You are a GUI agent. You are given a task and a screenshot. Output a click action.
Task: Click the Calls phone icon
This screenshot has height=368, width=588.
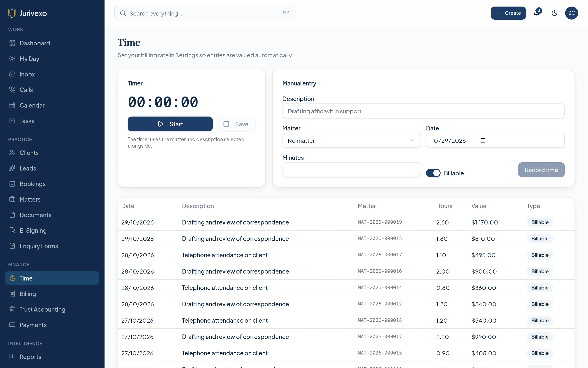[12, 90]
